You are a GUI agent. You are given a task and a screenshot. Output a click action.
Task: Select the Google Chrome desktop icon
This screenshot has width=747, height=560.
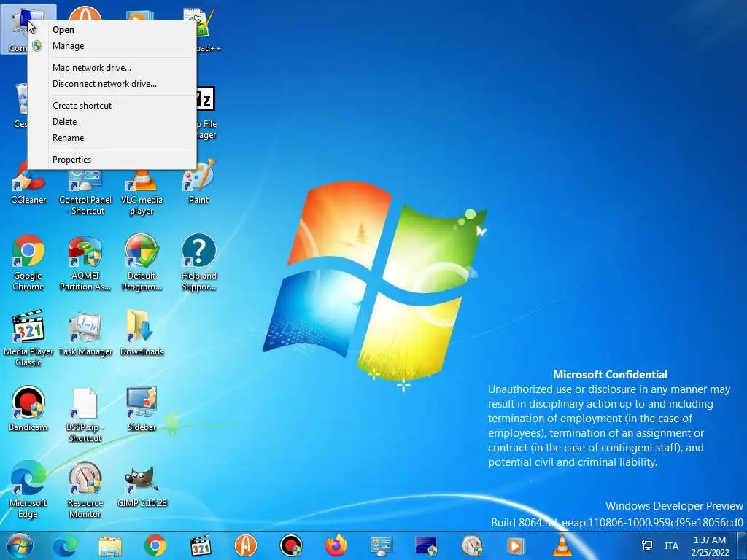[28, 262]
